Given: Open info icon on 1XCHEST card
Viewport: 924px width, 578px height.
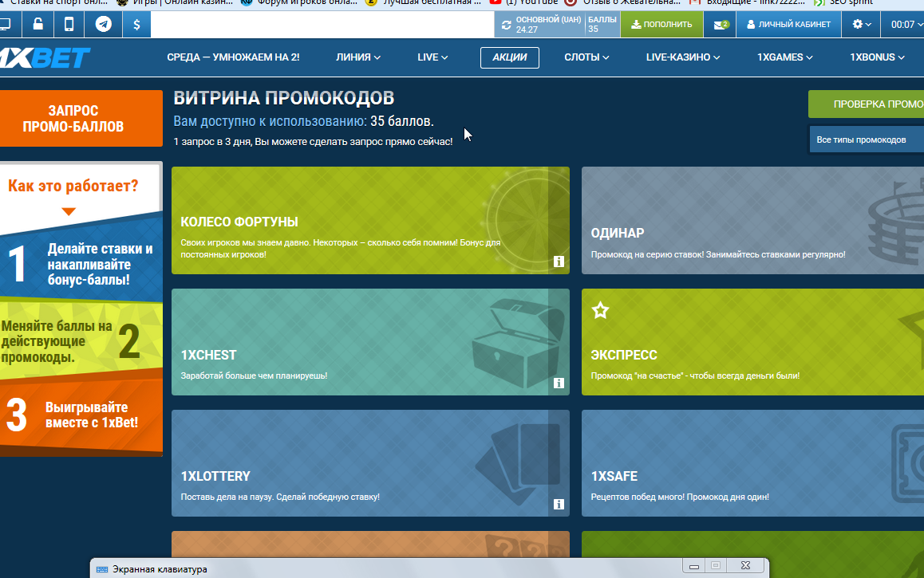Looking at the screenshot, I should click(x=559, y=383).
